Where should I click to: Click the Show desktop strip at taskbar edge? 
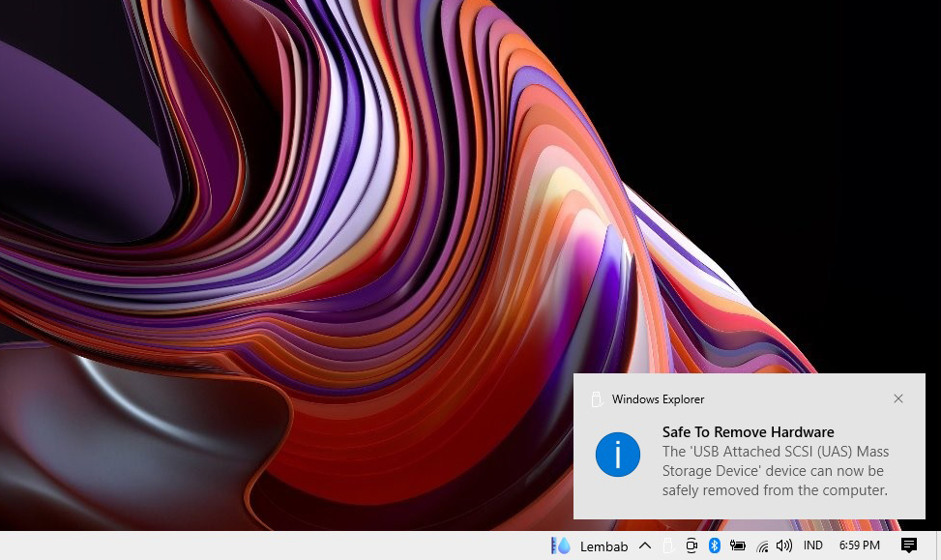pos(938,546)
